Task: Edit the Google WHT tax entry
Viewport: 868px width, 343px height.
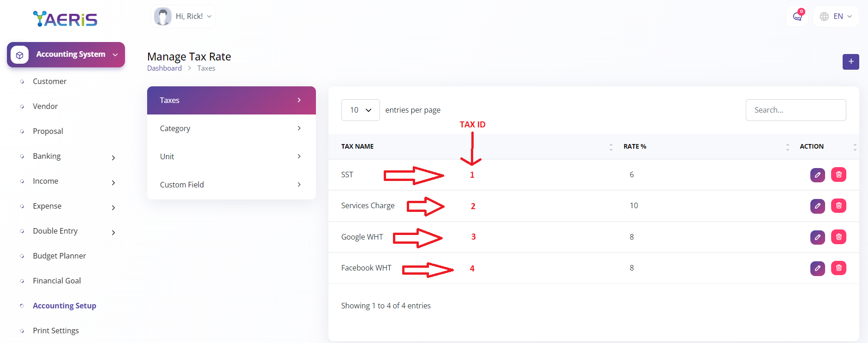Action: pyautogui.click(x=817, y=237)
